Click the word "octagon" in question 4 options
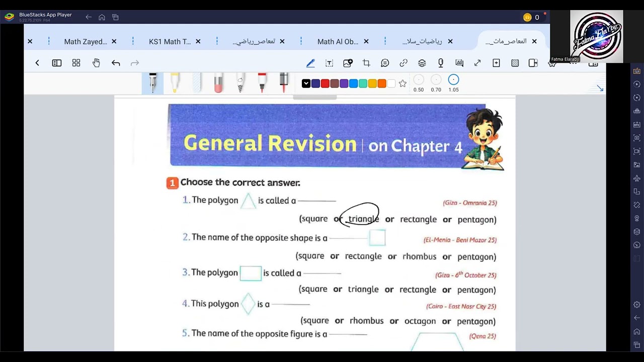 coord(420,321)
